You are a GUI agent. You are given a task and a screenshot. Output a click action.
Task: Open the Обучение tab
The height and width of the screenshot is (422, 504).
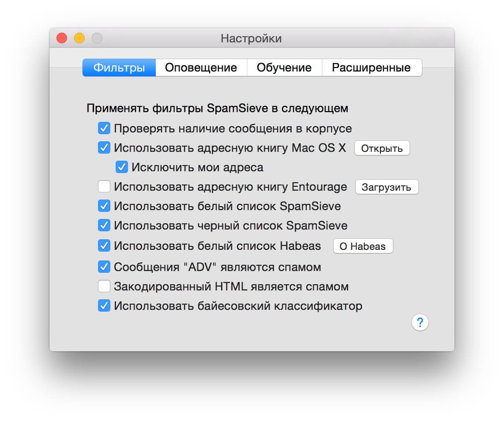[284, 68]
